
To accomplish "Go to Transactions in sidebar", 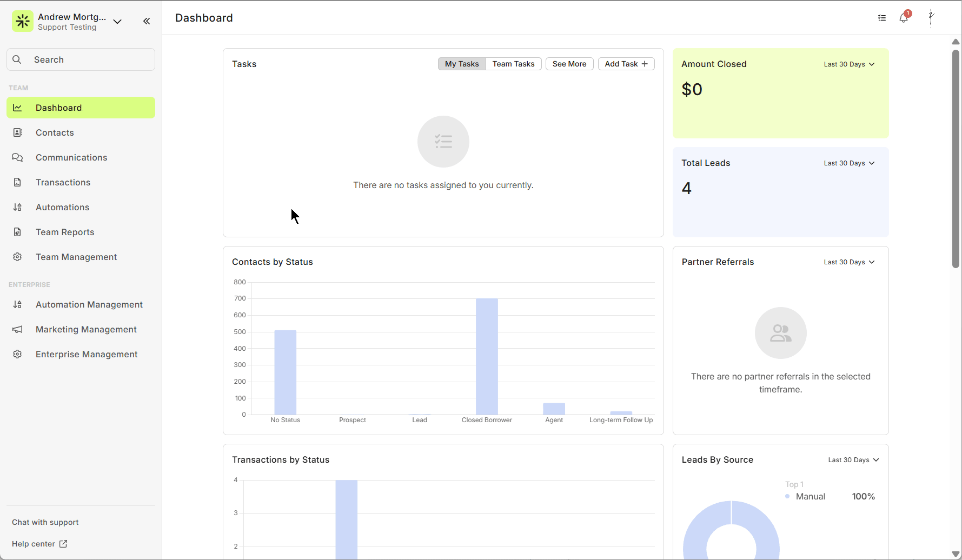I will pyautogui.click(x=63, y=182).
